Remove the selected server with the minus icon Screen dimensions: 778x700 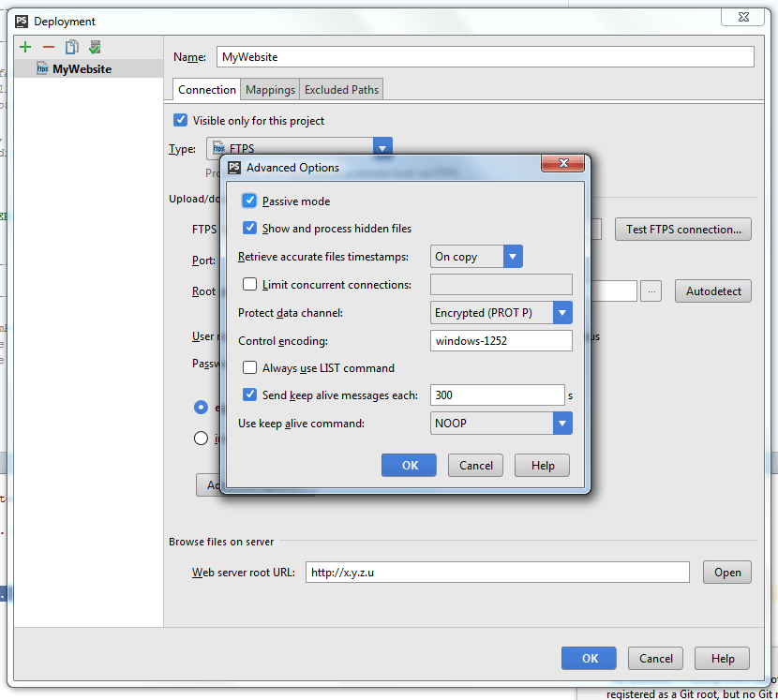(49, 47)
